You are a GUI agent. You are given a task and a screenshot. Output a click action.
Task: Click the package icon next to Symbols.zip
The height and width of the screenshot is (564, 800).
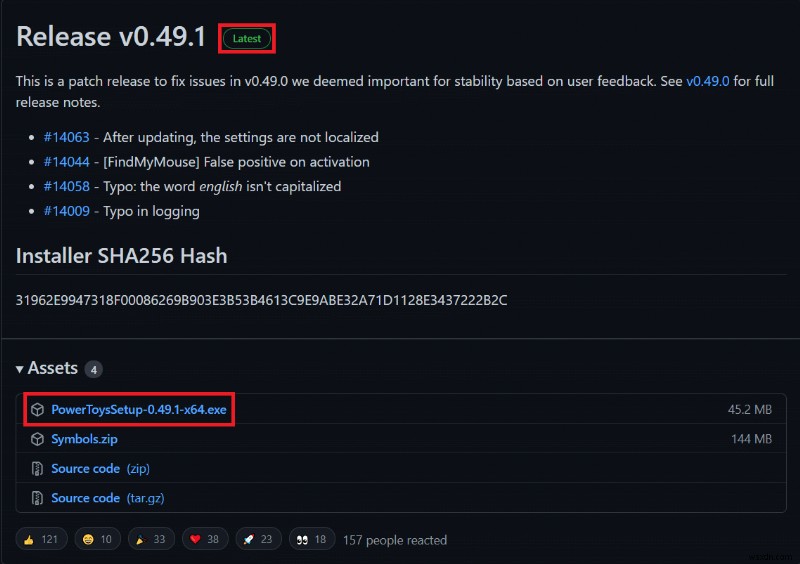pyautogui.click(x=37, y=439)
